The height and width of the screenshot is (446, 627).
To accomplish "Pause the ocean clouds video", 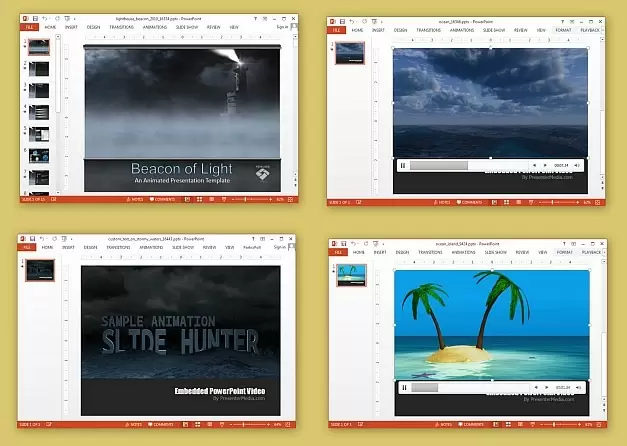I will tap(404, 165).
